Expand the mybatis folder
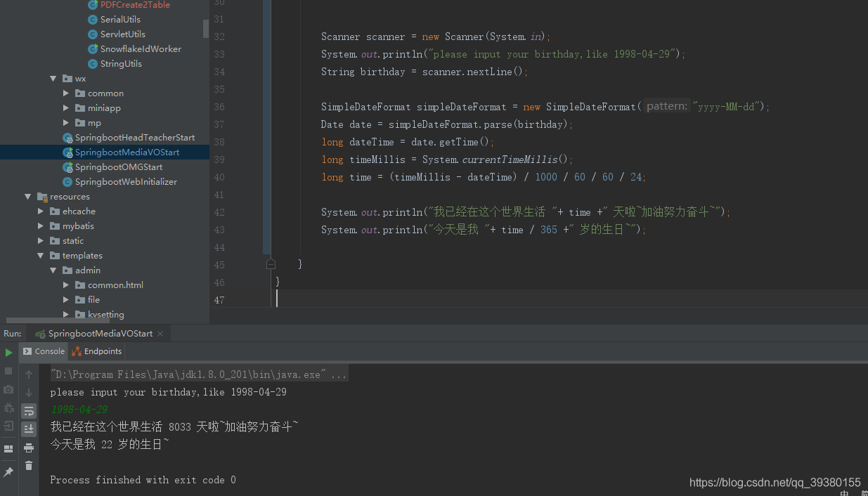 click(x=41, y=226)
